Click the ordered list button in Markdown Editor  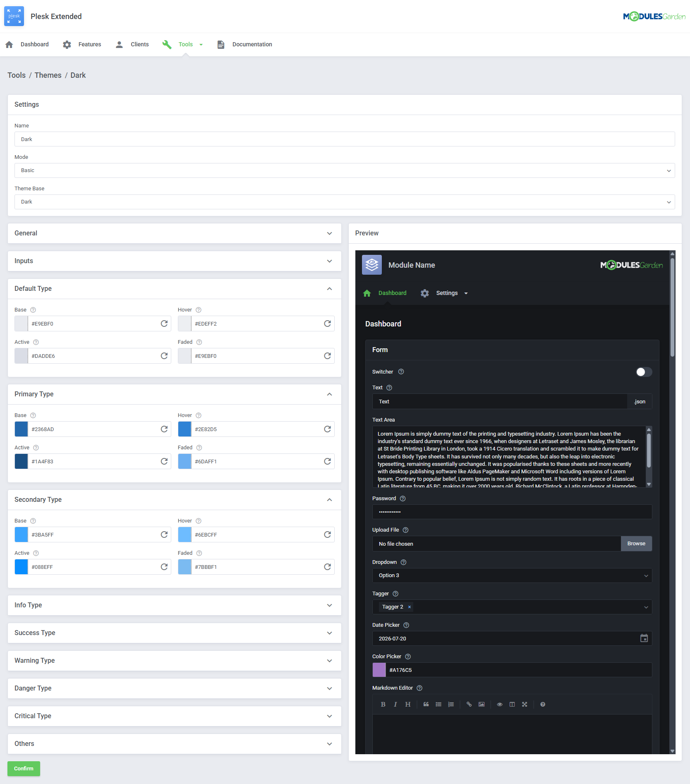[x=451, y=704]
